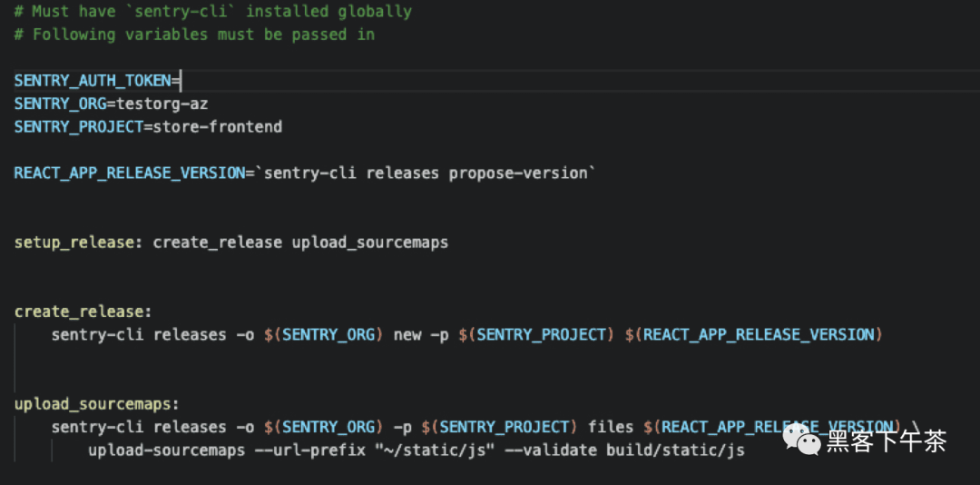Click the comment 'Following variables must be passed in'

[194, 35]
